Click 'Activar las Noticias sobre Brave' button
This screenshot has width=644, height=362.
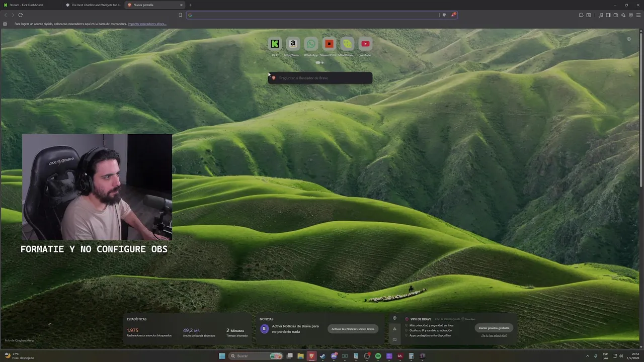click(353, 329)
